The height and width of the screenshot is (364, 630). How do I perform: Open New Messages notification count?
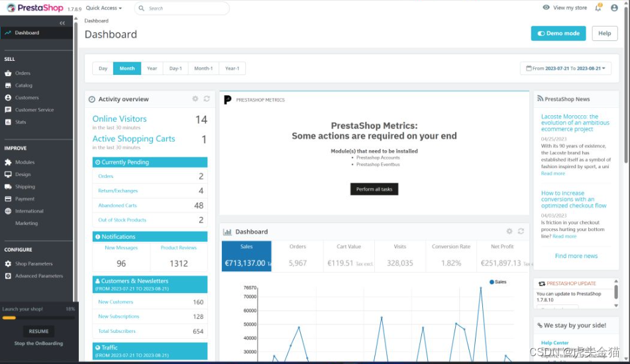pyautogui.click(x=121, y=263)
